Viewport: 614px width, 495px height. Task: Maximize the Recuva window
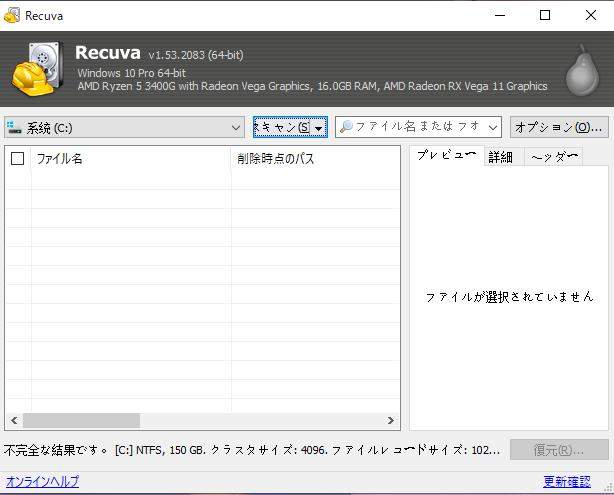point(545,15)
